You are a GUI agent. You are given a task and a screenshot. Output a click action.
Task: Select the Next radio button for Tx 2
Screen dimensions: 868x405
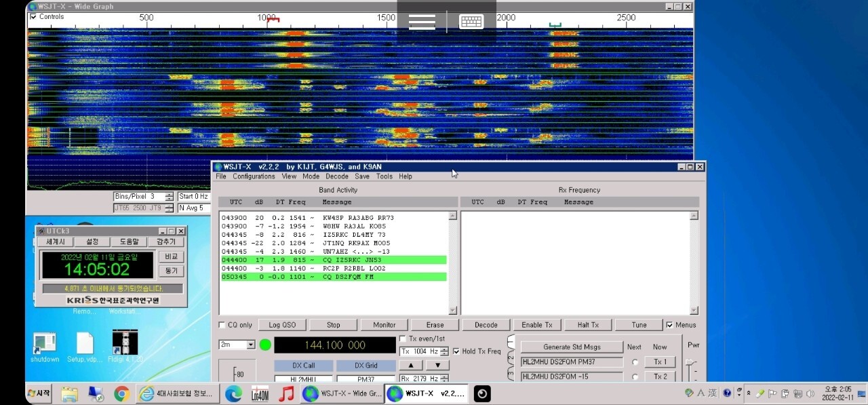click(x=635, y=377)
